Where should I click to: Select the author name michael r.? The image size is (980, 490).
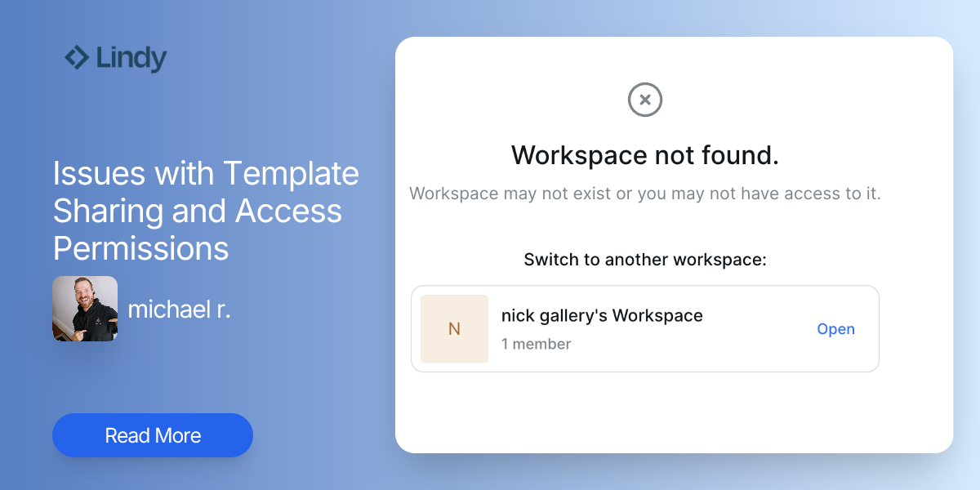[180, 310]
